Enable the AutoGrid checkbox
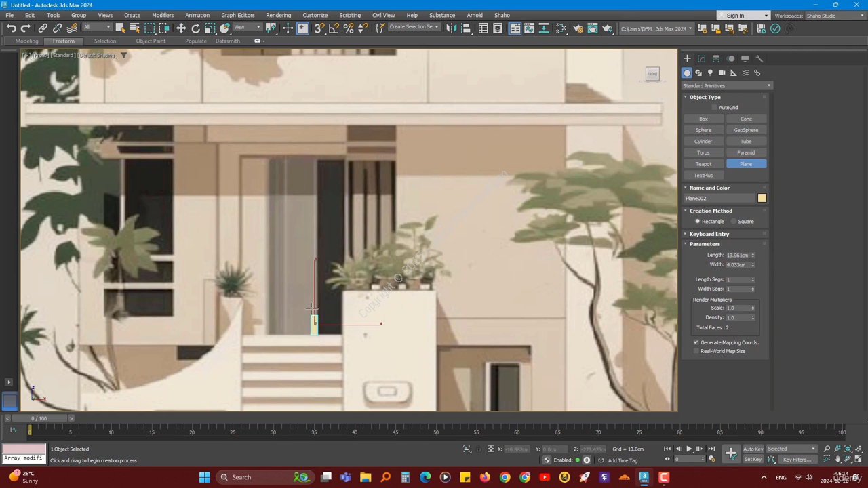This screenshot has height=488, width=868. click(x=714, y=108)
